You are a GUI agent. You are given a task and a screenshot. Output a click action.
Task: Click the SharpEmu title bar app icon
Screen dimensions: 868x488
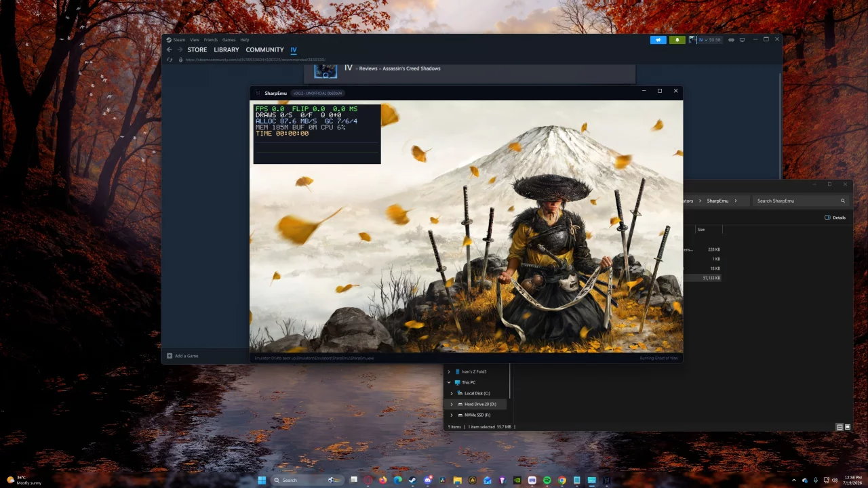[x=258, y=93]
